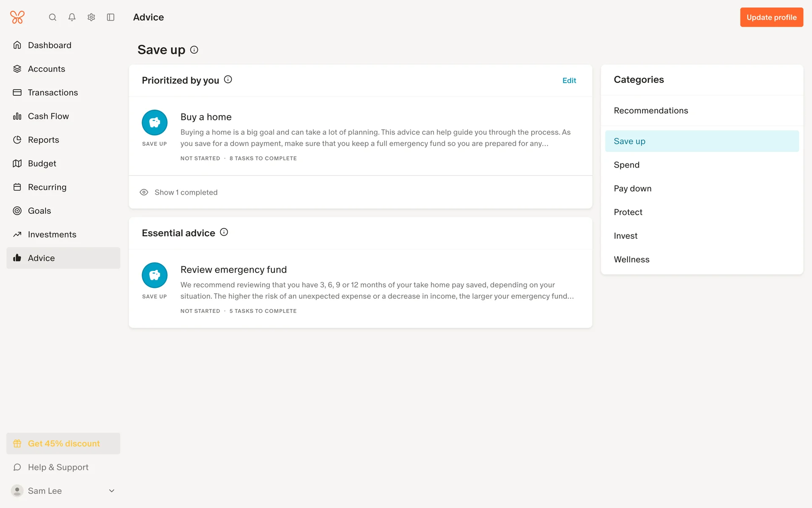The width and height of the screenshot is (812, 508).
Task: Click the info icon beside Save up heading
Action: [x=194, y=50]
